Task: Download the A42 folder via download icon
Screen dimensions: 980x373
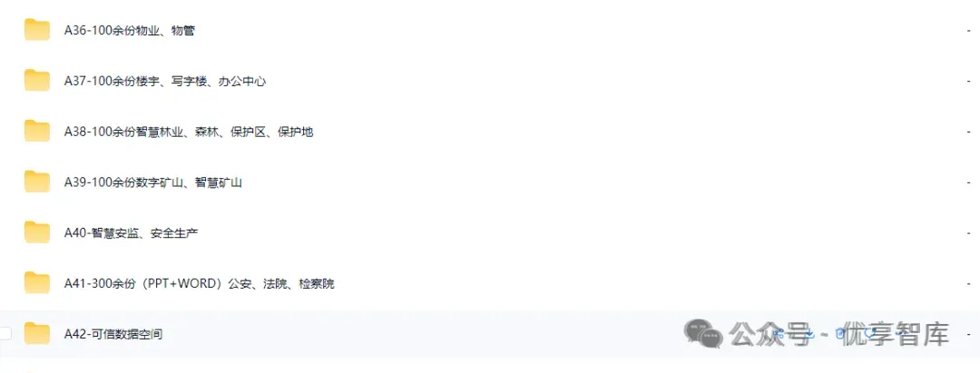Action: pos(809,334)
